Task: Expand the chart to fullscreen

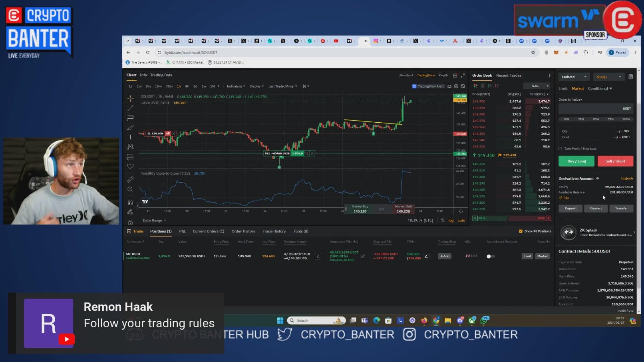Action: [463, 75]
